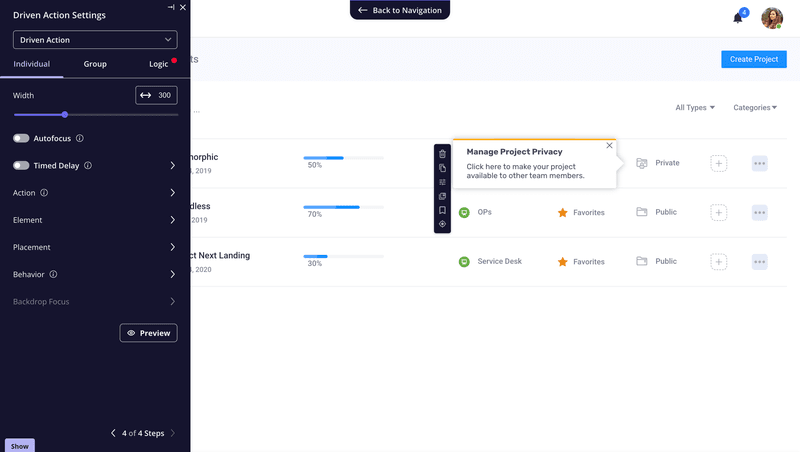The width and height of the screenshot is (800, 452).
Task: Click the Create Project button
Action: click(753, 59)
